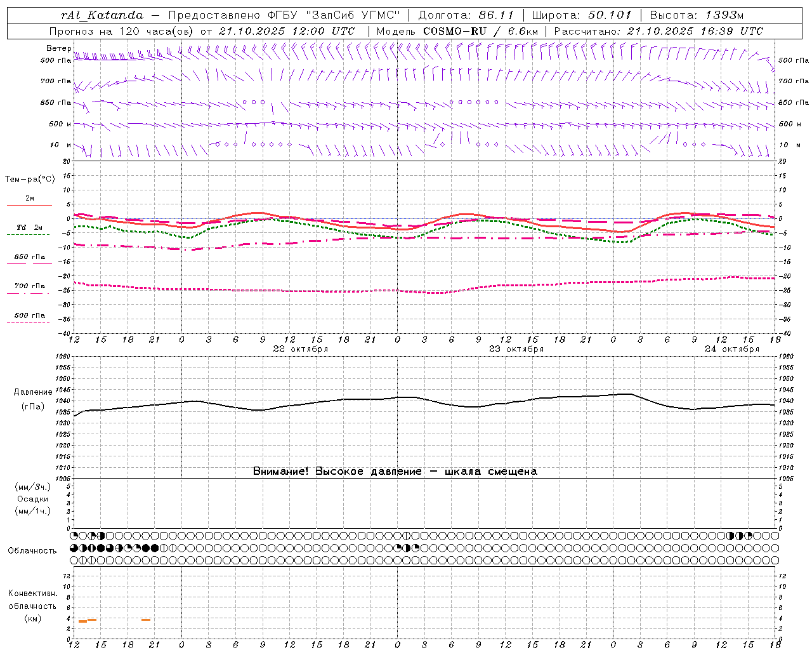Click the dotted line sample under 500 гПа legend

tap(28, 322)
